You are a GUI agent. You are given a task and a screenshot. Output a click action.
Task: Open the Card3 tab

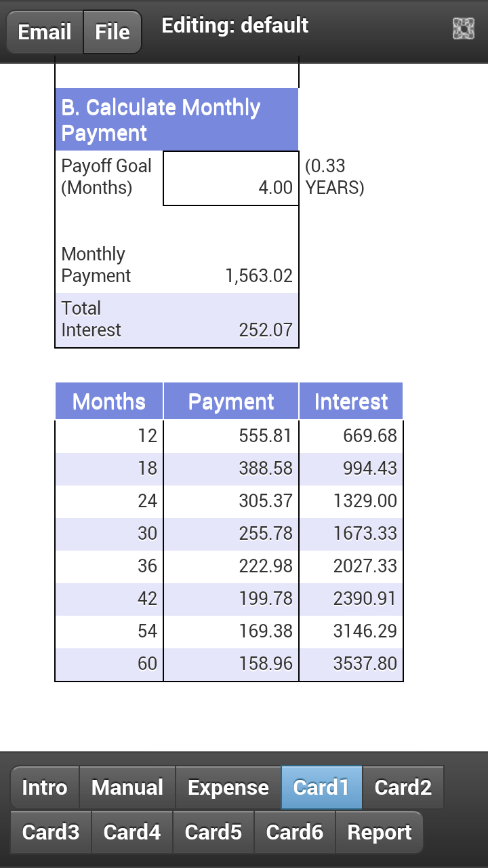tap(51, 832)
